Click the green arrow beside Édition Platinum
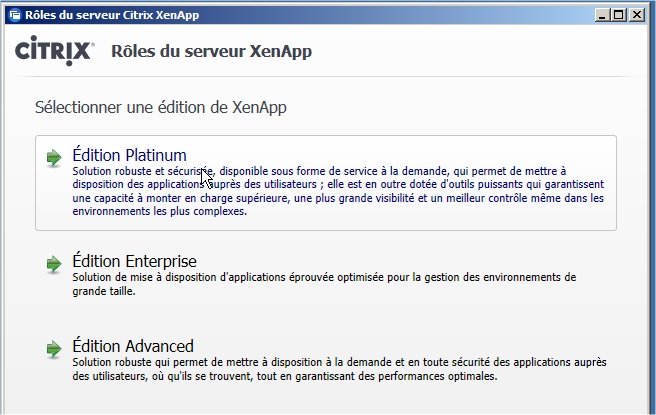 (x=54, y=157)
